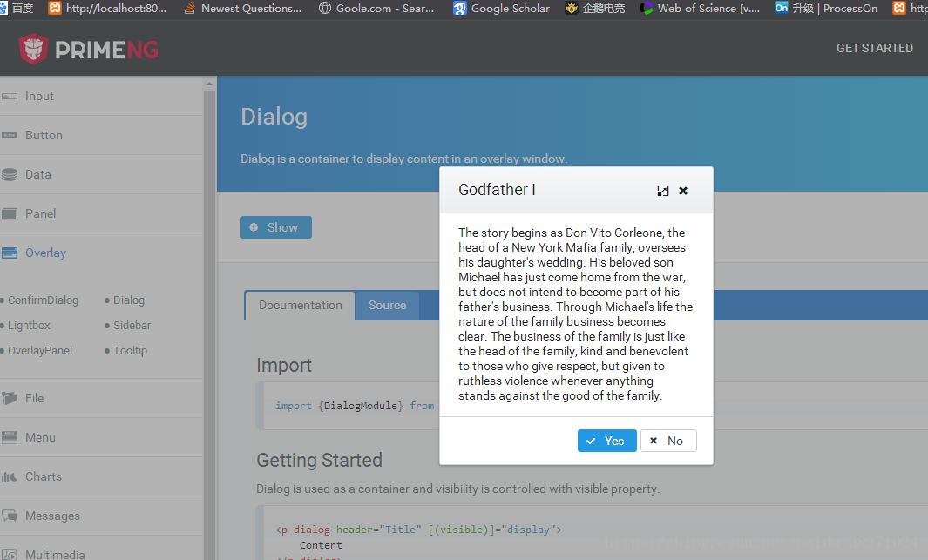The height and width of the screenshot is (560, 928).
Task: Click the No button in dialog
Action: [668, 441]
